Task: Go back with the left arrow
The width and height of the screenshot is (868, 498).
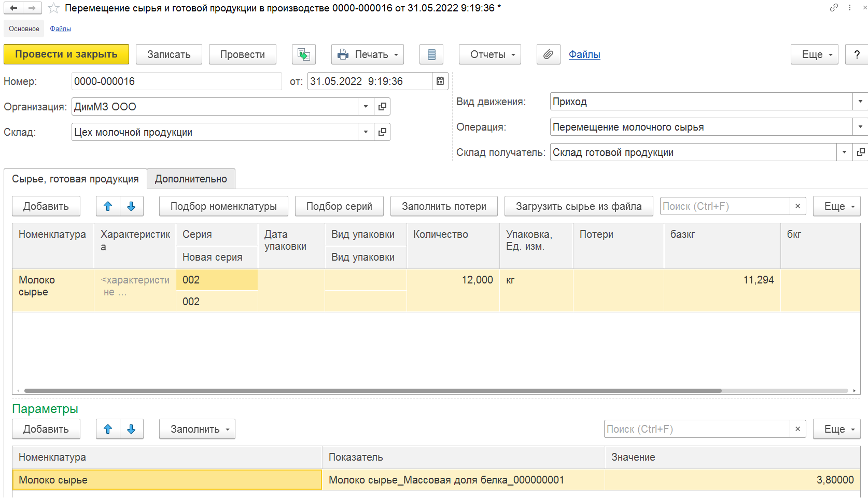Action: coord(13,8)
